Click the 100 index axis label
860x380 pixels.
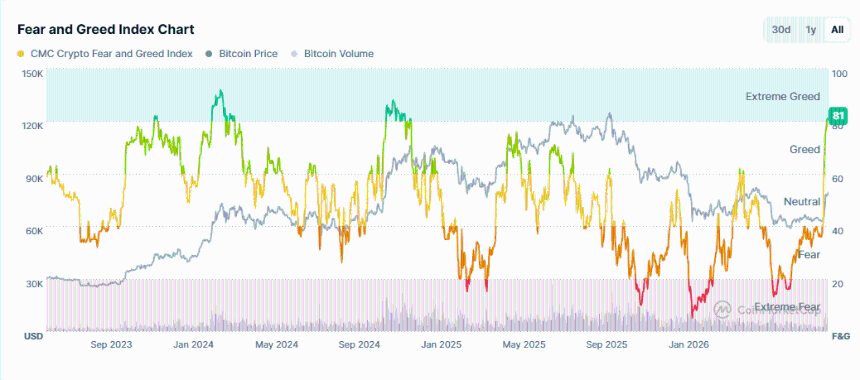839,73
